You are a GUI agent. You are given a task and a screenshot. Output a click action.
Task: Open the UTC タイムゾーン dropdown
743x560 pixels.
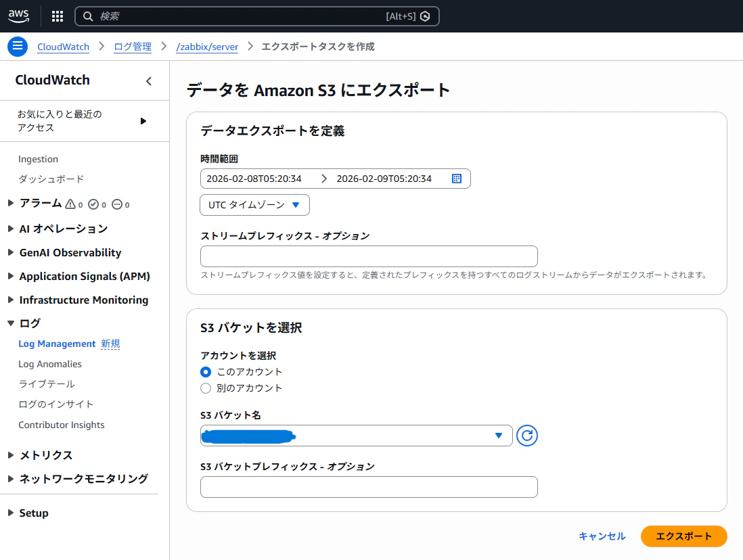(x=254, y=205)
